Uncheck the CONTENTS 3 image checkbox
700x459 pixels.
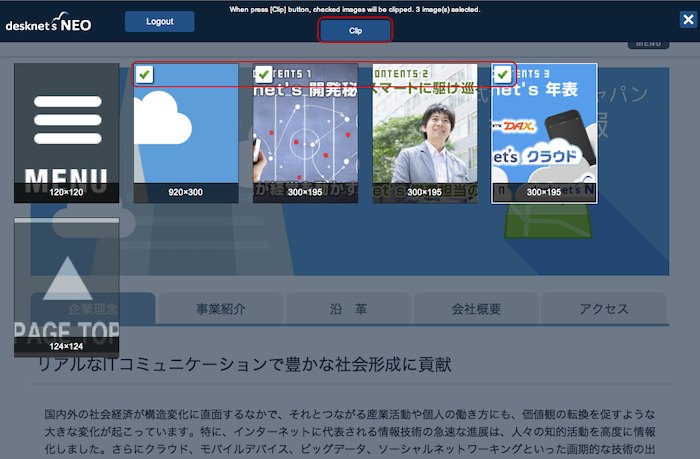coord(502,74)
